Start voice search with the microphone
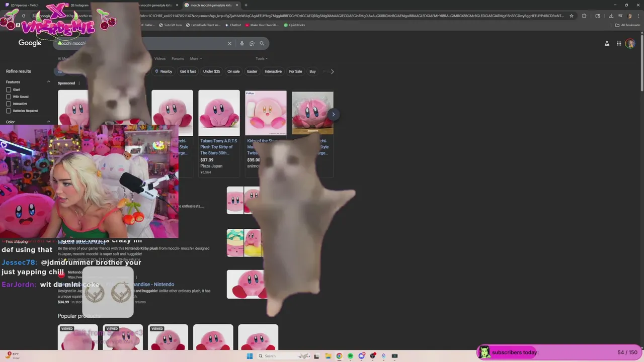 click(242, 43)
